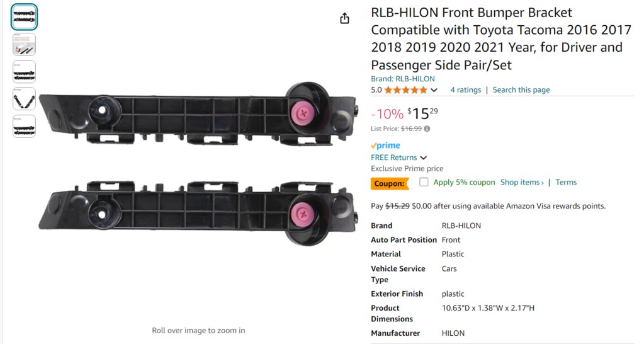The width and height of the screenshot is (644, 344).
Task: Click the five-star rating icons
Action: pyautogui.click(x=406, y=90)
